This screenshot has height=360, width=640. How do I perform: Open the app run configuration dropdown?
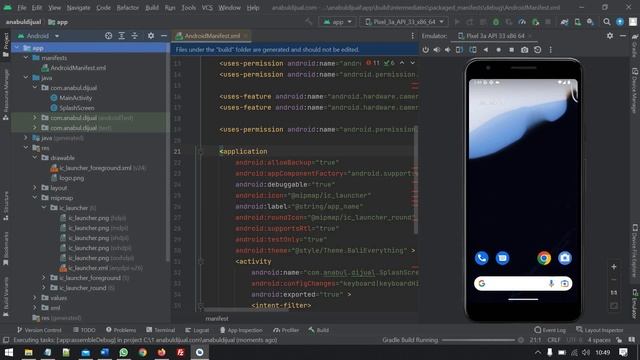point(337,22)
